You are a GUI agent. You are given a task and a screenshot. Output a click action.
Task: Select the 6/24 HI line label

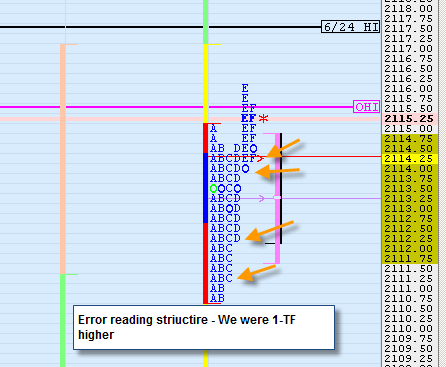(x=351, y=27)
